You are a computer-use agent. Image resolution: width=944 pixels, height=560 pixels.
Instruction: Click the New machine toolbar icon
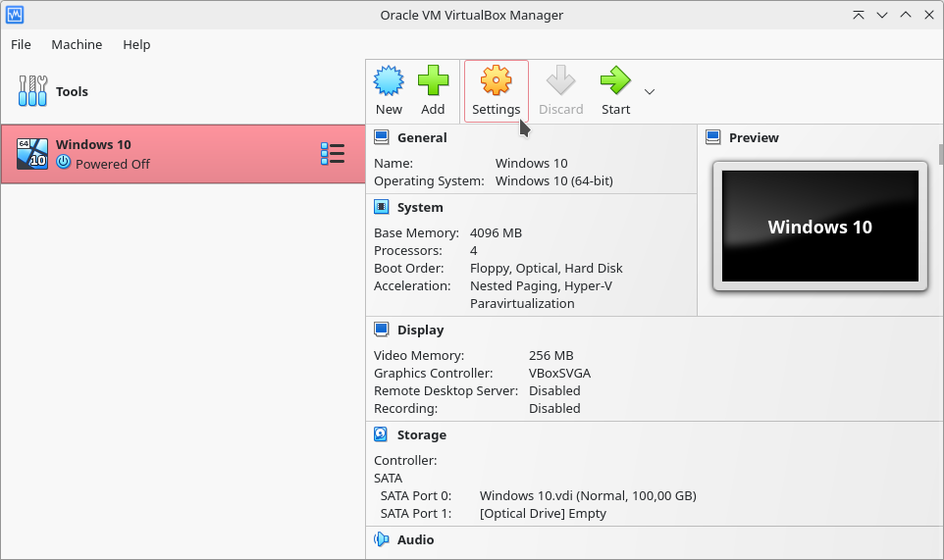389,80
